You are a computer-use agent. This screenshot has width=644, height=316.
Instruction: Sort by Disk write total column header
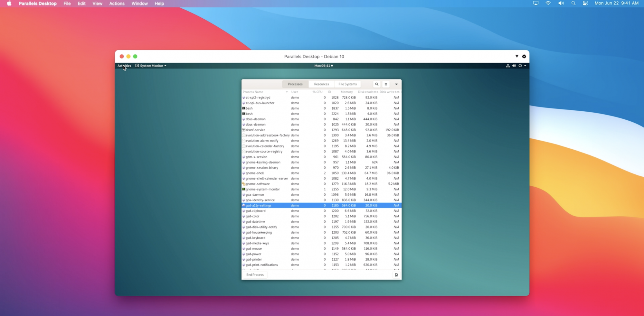390,92
